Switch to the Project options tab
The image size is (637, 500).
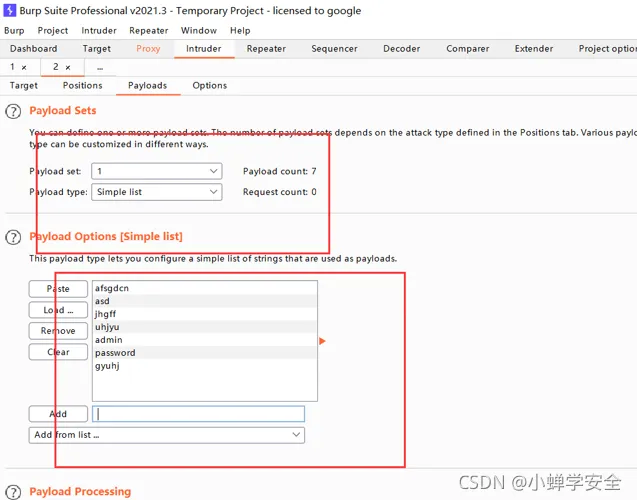(607, 49)
